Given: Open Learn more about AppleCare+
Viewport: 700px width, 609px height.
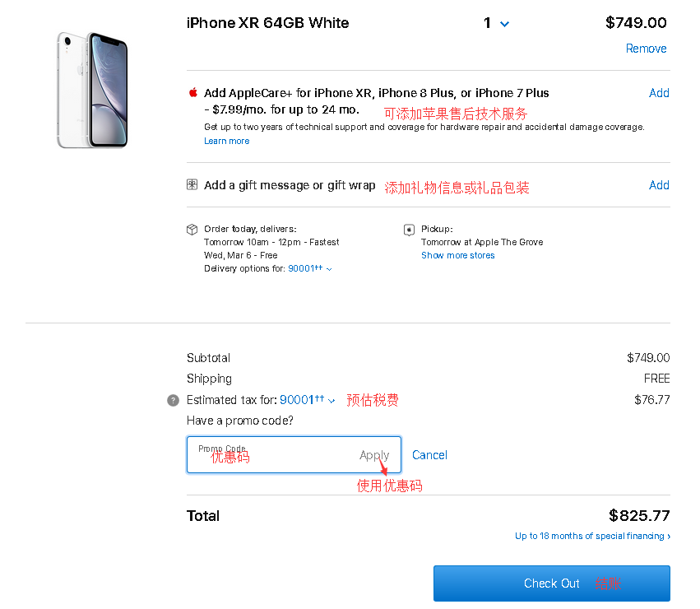Looking at the screenshot, I should (226, 141).
